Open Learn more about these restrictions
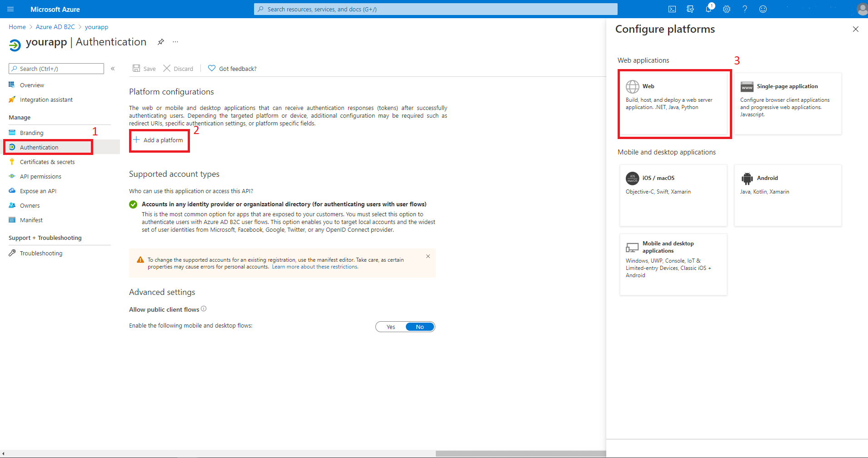Screen dimensions: 868x458 pos(314,267)
